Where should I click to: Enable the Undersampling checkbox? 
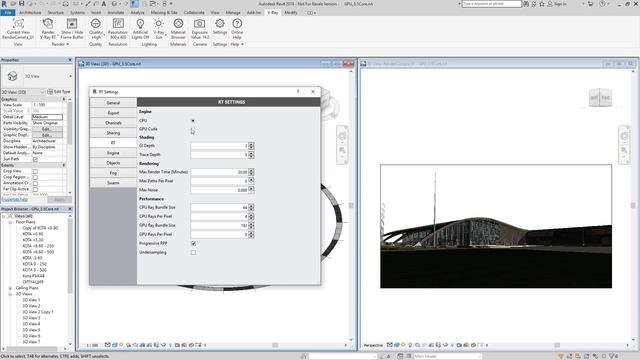[193, 253]
